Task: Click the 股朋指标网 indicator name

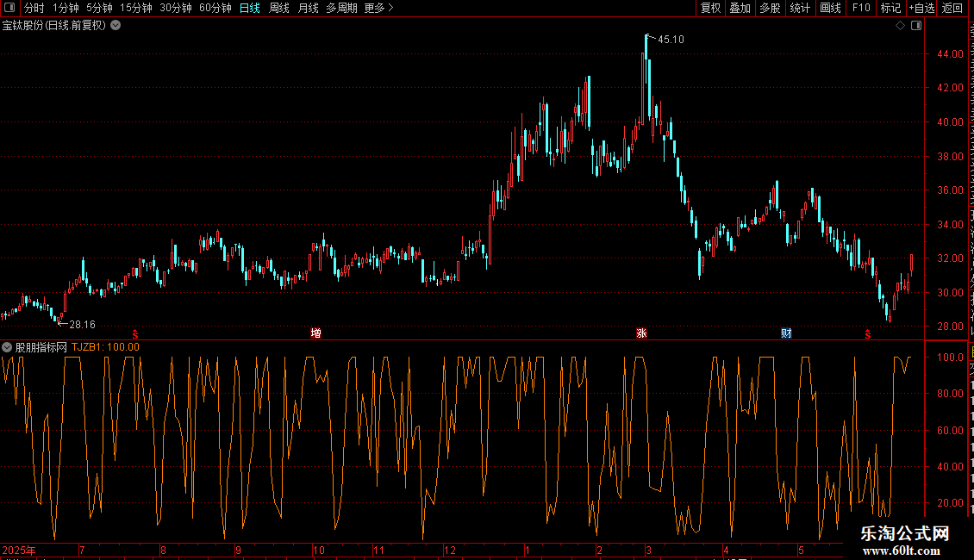Action: (x=41, y=347)
